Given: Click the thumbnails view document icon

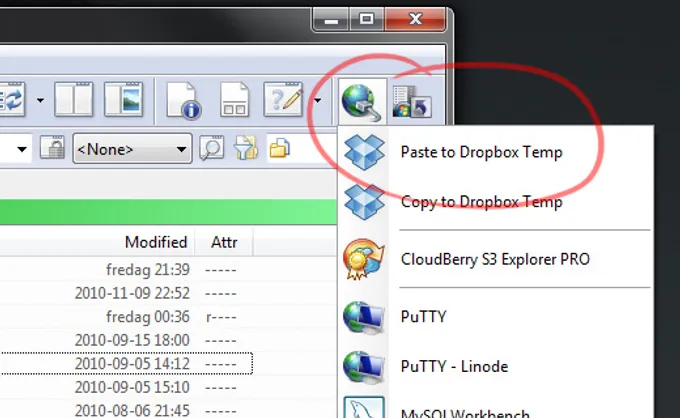Looking at the screenshot, I should pyautogui.click(x=234, y=100).
